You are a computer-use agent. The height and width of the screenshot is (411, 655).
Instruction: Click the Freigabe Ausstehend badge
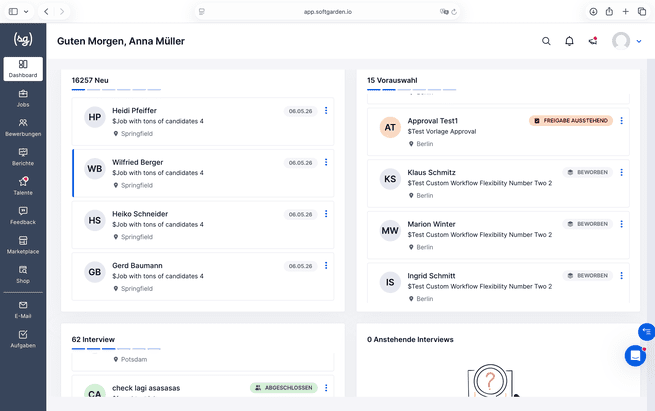pos(571,121)
